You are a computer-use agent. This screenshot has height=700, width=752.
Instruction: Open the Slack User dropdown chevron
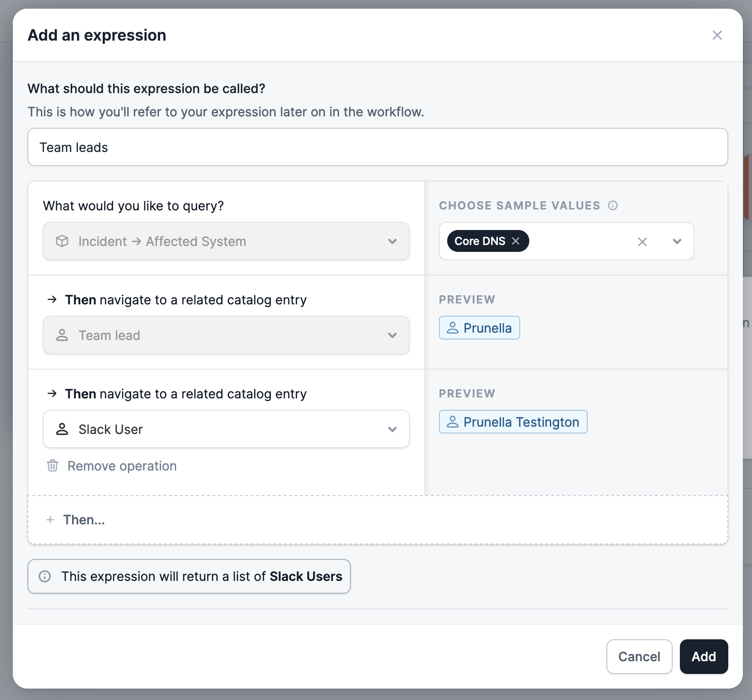click(392, 429)
